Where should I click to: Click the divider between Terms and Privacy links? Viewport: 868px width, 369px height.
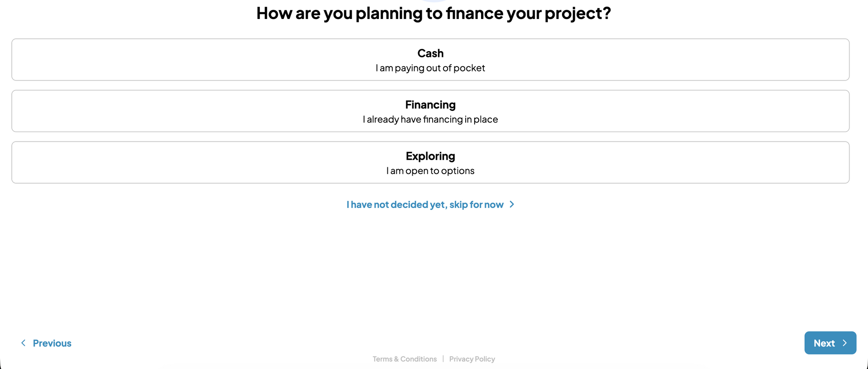click(x=443, y=359)
